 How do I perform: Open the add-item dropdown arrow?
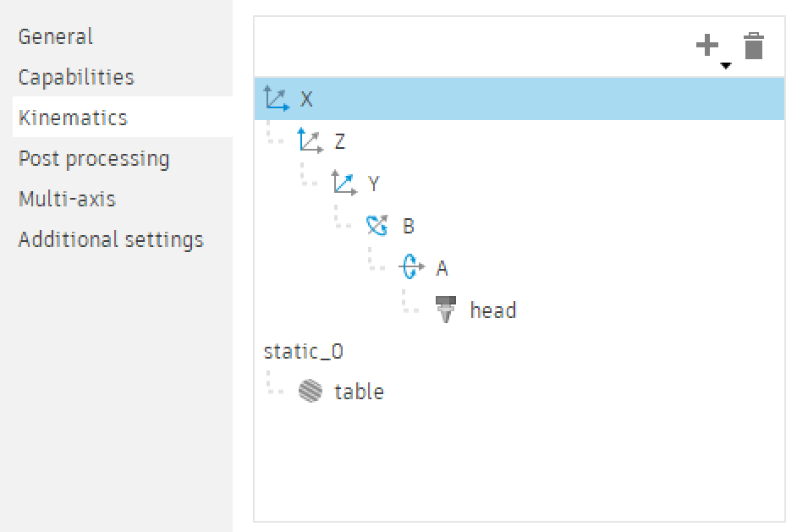(x=725, y=65)
